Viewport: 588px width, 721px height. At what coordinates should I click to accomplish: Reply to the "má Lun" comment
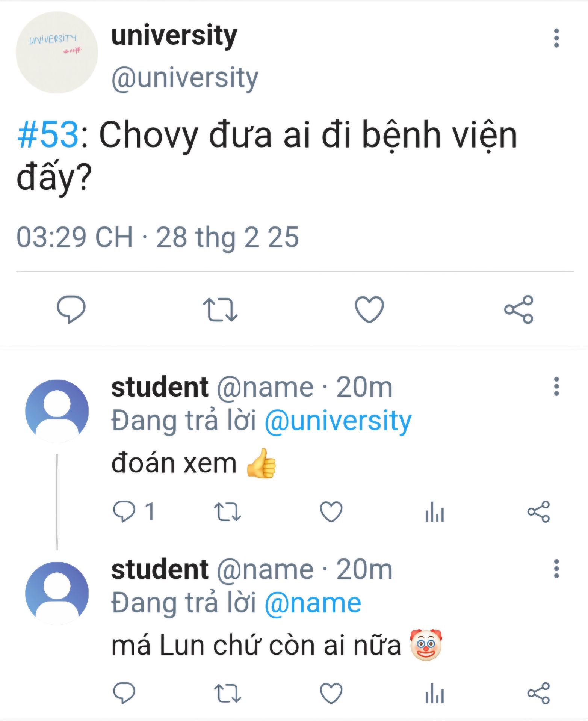[124, 692]
